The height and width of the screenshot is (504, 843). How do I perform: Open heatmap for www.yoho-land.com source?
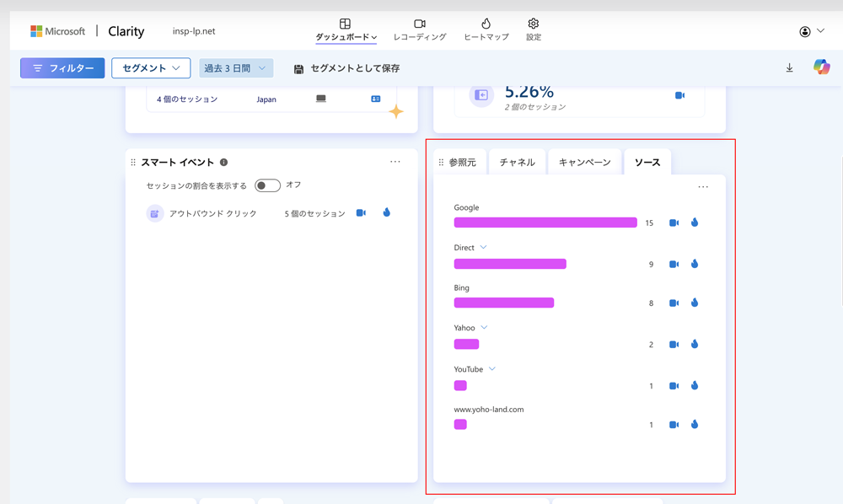point(695,424)
